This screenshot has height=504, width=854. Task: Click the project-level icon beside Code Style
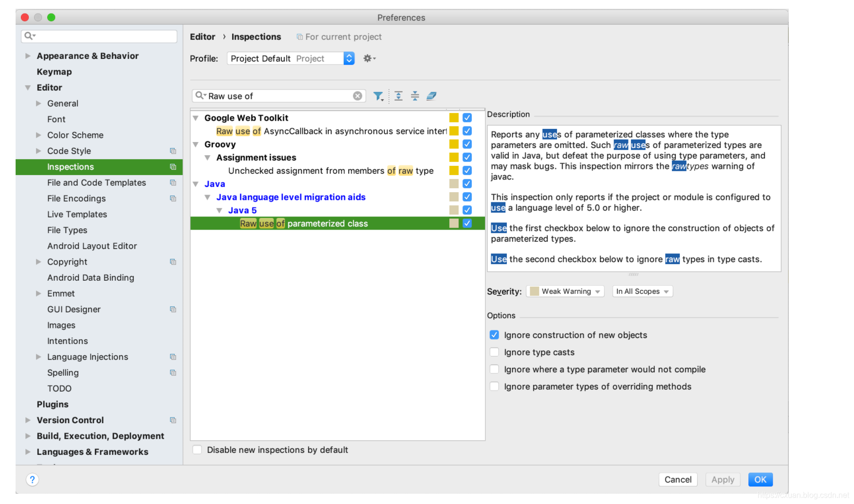[x=173, y=151]
